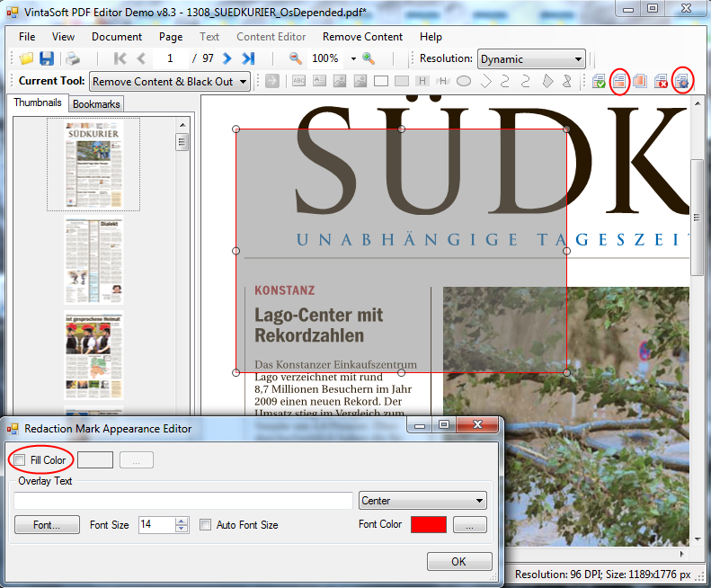Switch to the Bookmarks tab
The image size is (711, 588).
pos(96,104)
